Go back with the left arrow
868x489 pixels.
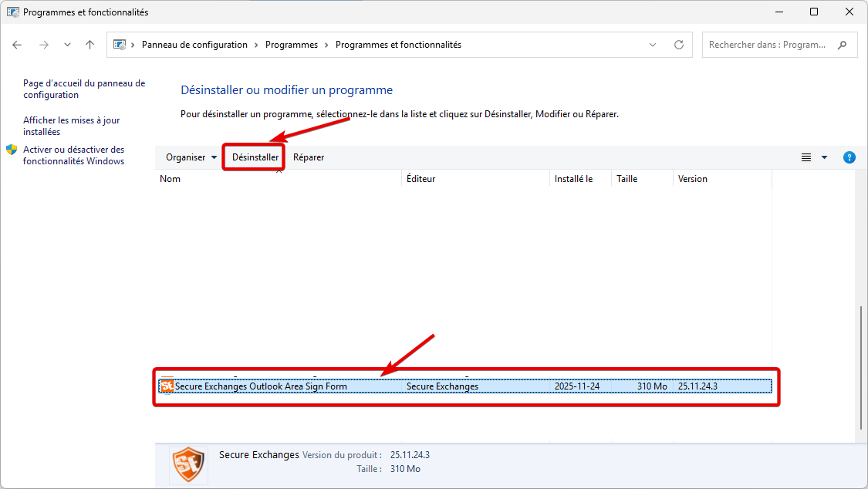coord(17,45)
